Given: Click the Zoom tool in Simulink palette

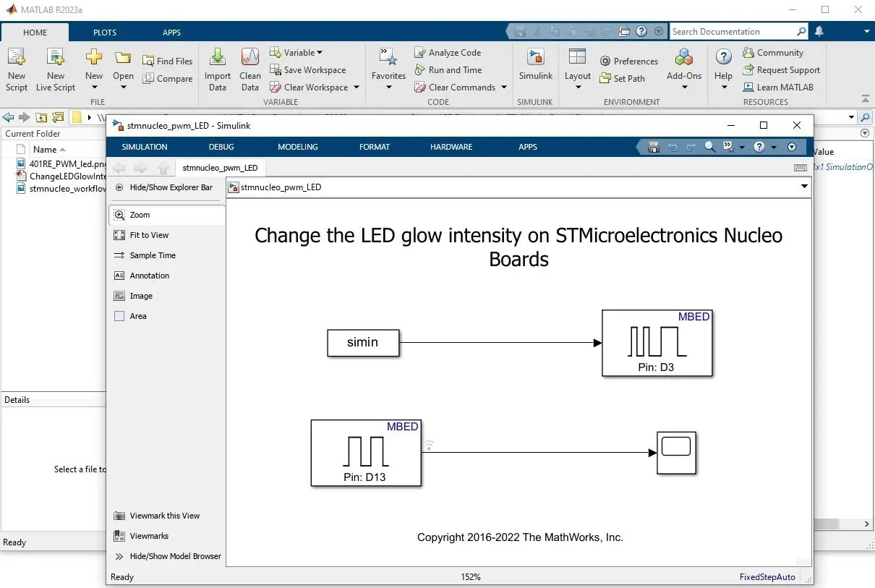Looking at the screenshot, I should 166,215.
